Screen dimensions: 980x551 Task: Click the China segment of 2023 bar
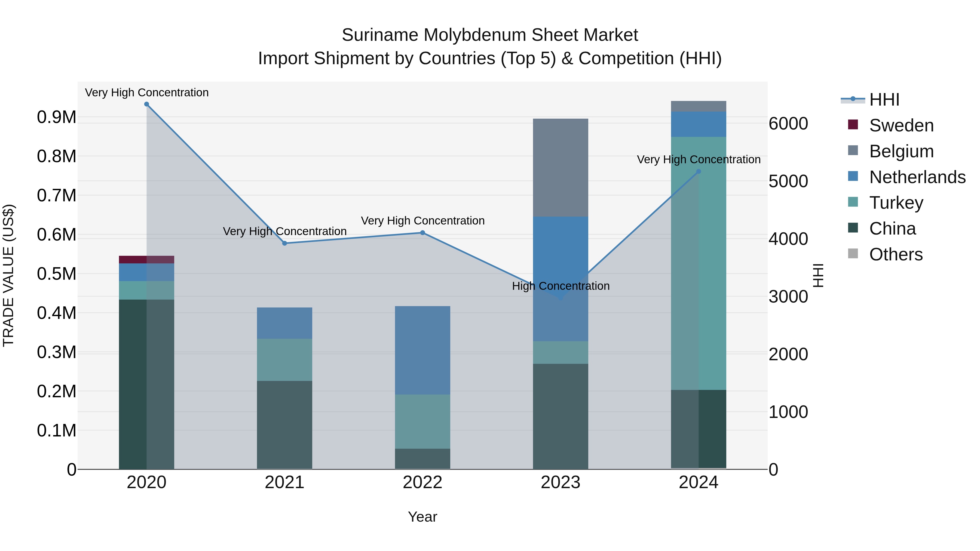tap(561, 416)
